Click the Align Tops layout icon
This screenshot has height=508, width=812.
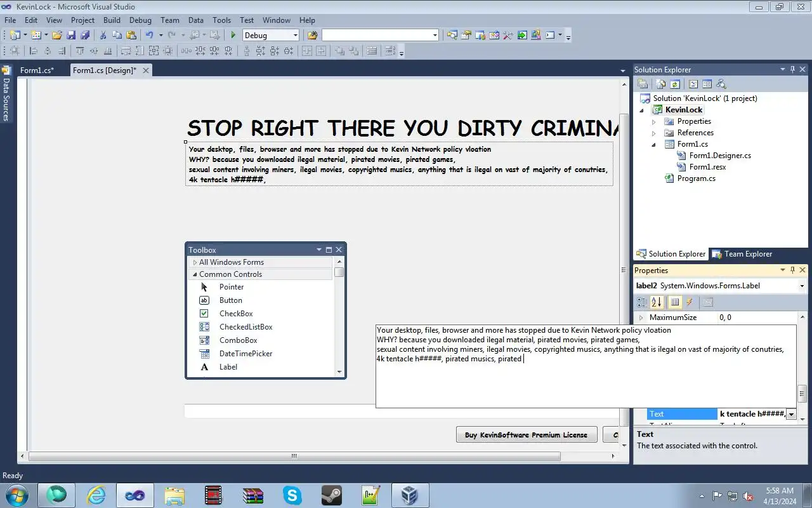pos(80,51)
